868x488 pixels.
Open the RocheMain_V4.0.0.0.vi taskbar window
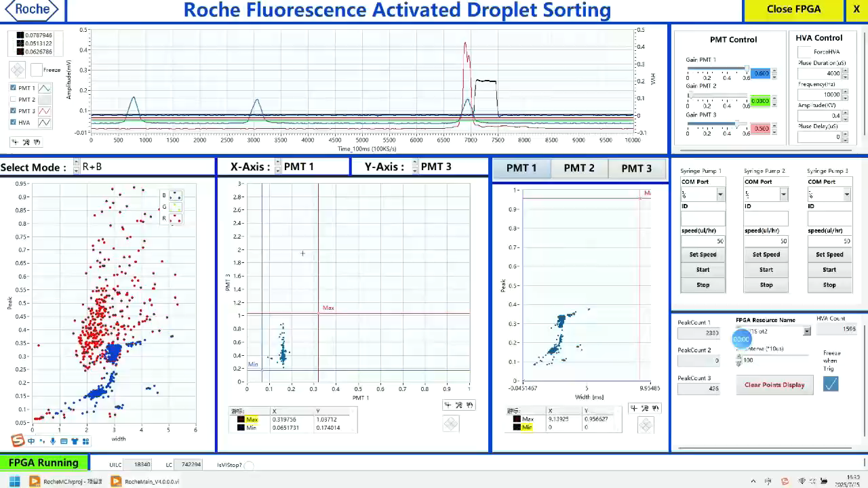[x=145, y=481]
